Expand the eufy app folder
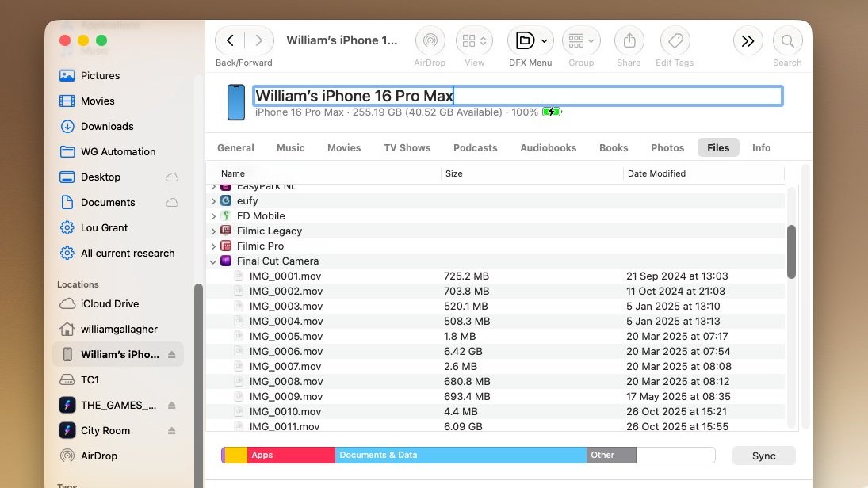This screenshot has width=868, height=488. 213,201
